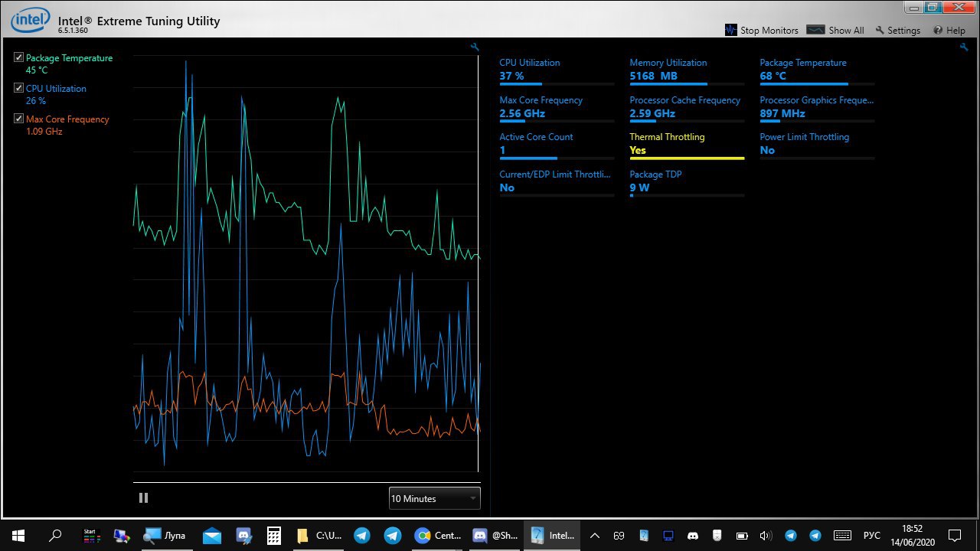The image size is (980, 551).
Task: Open the Windows Start menu
Action: pyautogui.click(x=18, y=536)
